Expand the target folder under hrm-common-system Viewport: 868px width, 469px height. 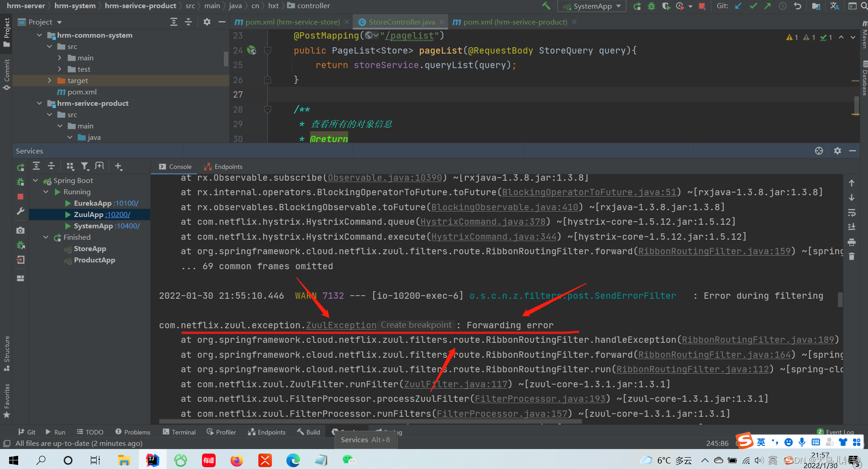pyautogui.click(x=49, y=80)
